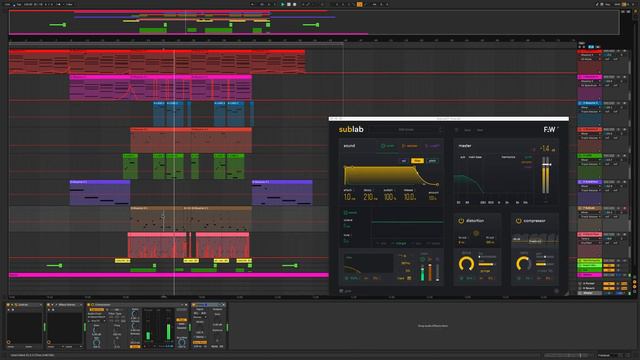Select the purple track header
This screenshot has width=640, height=360.
pos(589,182)
